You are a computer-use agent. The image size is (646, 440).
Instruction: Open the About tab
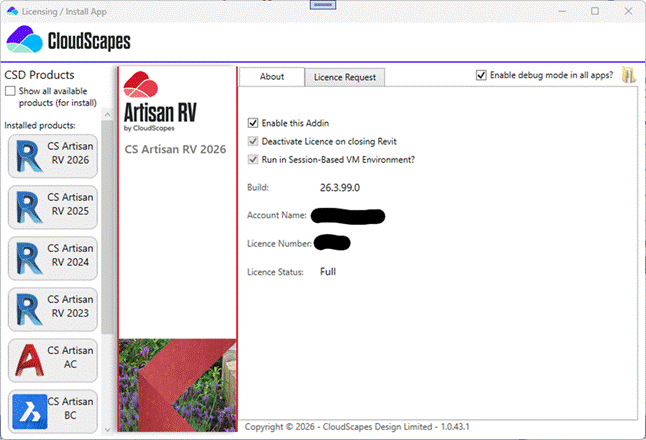click(271, 77)
